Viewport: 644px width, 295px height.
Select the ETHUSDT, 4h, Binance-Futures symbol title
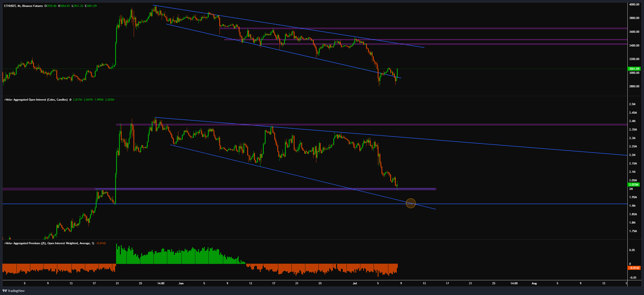[x=23, y=6]
